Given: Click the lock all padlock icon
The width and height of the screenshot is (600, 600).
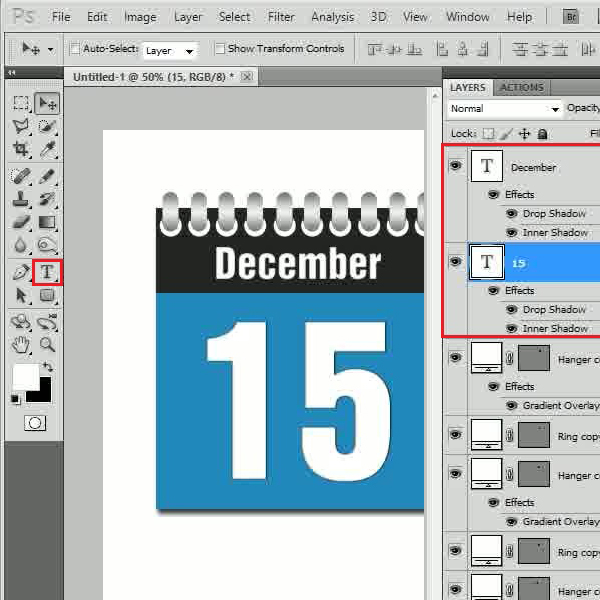Looking at the screenshot, I should pos(542,134).
